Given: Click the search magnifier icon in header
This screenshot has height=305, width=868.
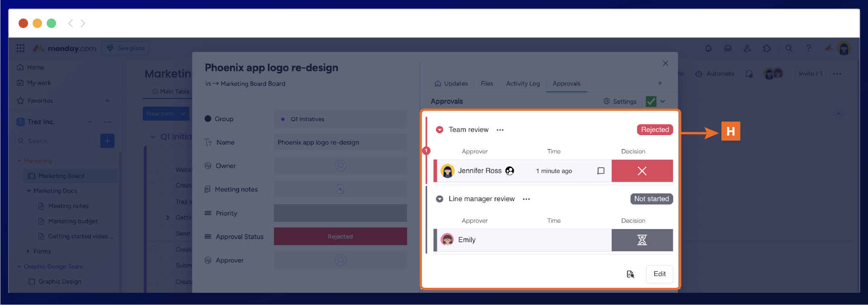Looking at the screenshot, I should 789,48.
